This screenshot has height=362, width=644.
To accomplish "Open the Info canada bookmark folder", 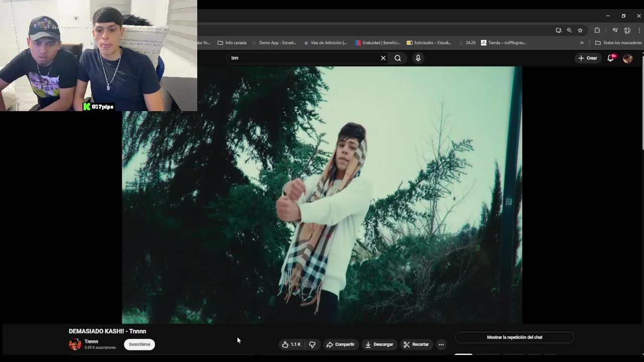I will coord(232,43).
